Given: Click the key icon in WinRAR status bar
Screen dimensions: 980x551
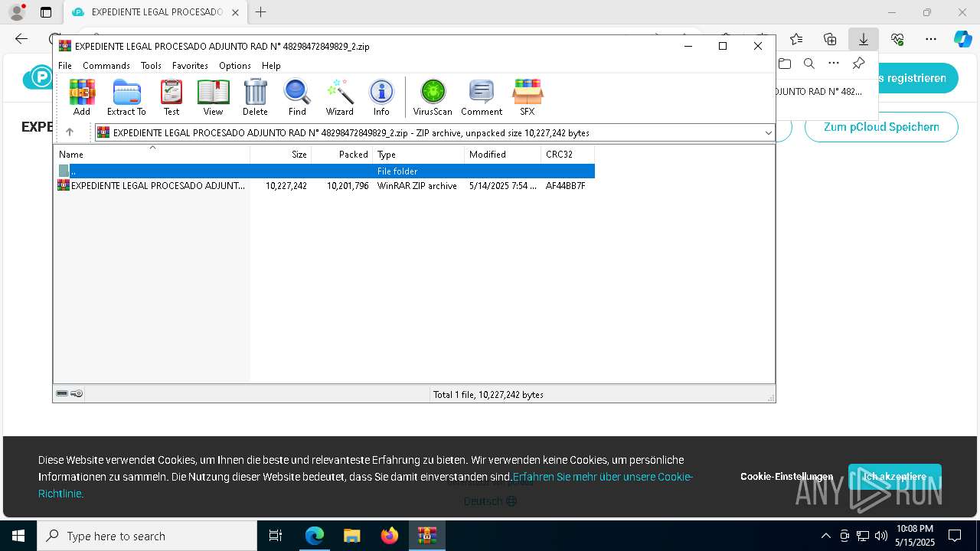Looking at the screenshot, I should 77,393.
